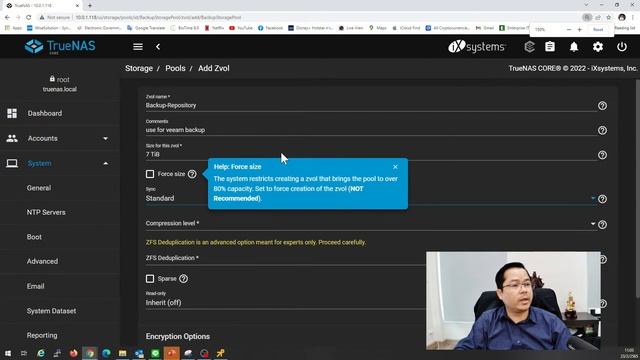
Task: Show help for Compression level
Action: coord(602,224)
